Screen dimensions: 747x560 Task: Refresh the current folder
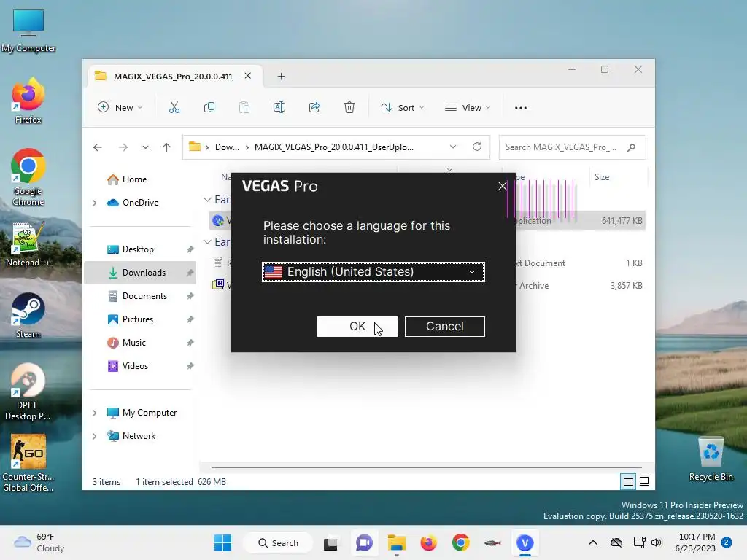click(x=477, y=147)
